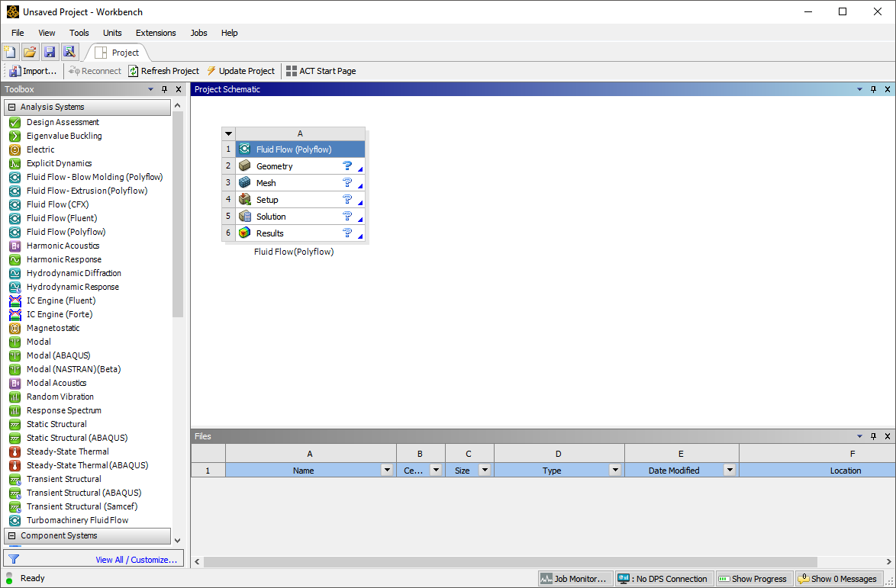Click the Solution cell in system A
The image size is (896, 588).
pos(300,217)
